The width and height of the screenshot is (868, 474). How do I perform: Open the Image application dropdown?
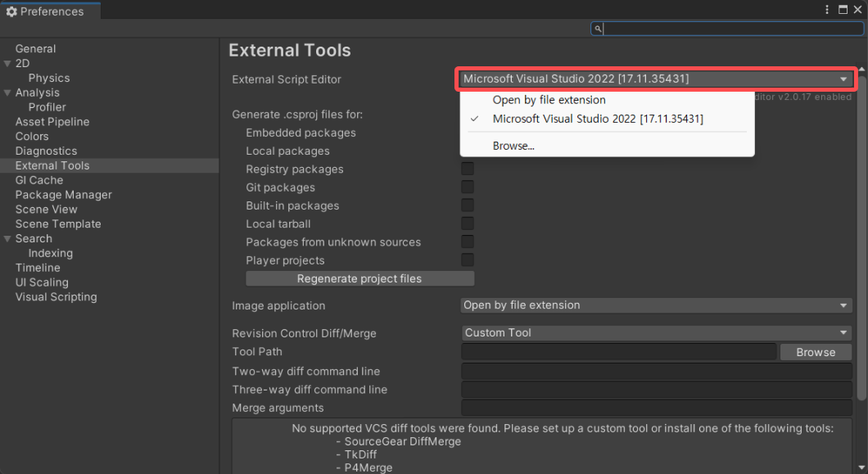coord(656,305)
